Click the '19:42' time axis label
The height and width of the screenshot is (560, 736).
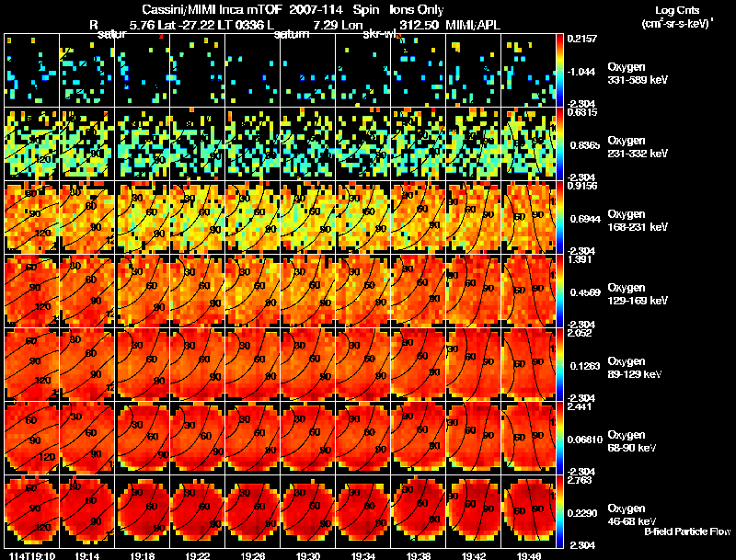coord(474,555)
